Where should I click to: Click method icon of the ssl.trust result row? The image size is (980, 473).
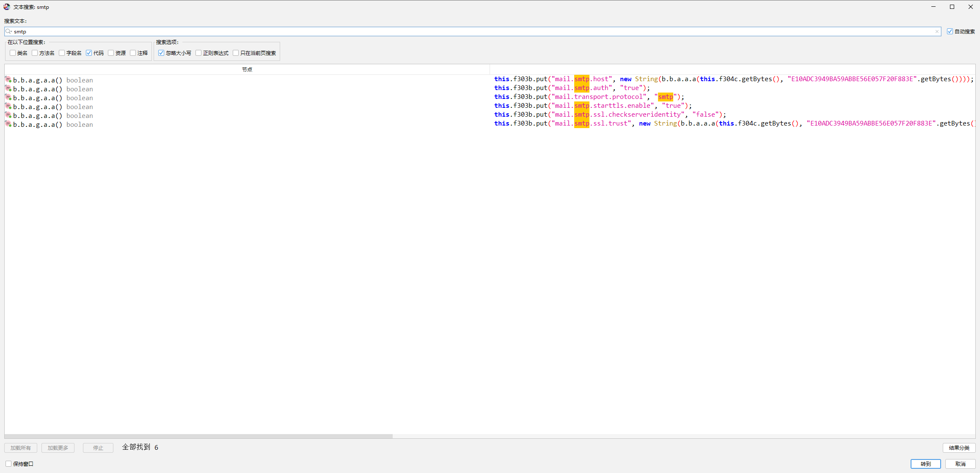tap(8, 124)
